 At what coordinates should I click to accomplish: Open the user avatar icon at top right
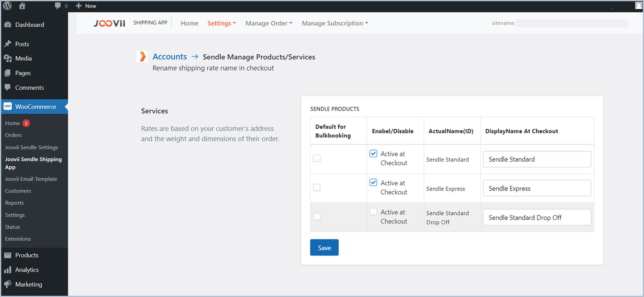pos(638,5)
